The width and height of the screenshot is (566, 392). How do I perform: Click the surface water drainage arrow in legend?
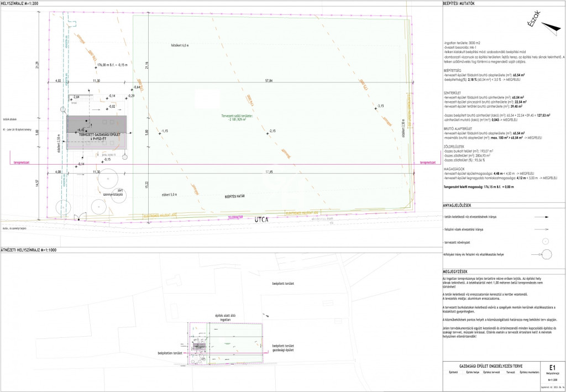[x=541, y=229]
